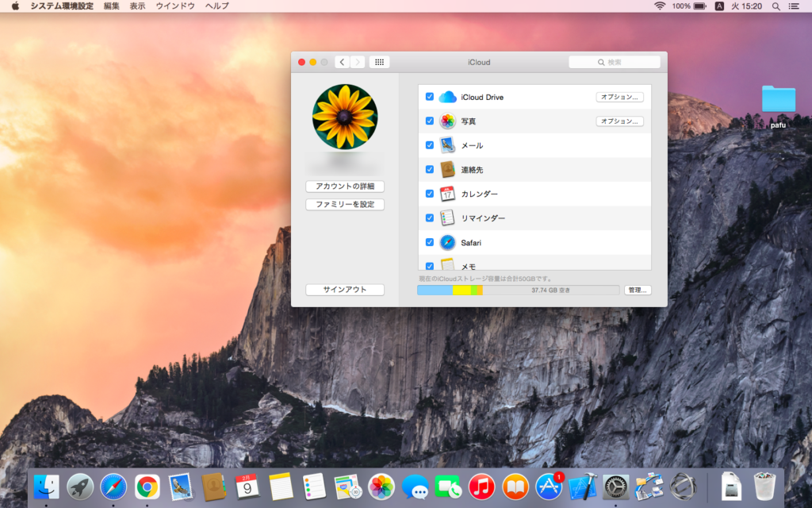Open Reminders list icon in Dock
Screen dimensions: 812x508
pyautogui.click(x=314, y=487)
